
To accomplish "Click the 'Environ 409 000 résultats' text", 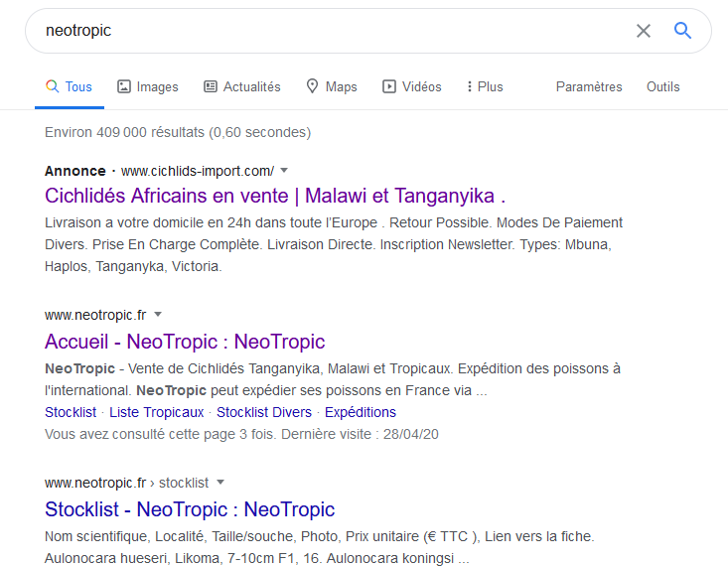I will (178, 132).
